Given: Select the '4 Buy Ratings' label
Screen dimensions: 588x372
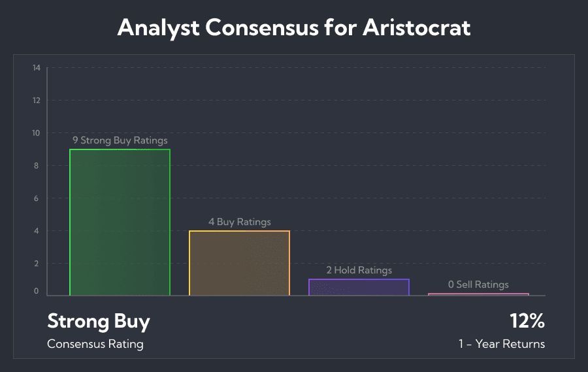Looking at the screenshot, I should (240, 222).
